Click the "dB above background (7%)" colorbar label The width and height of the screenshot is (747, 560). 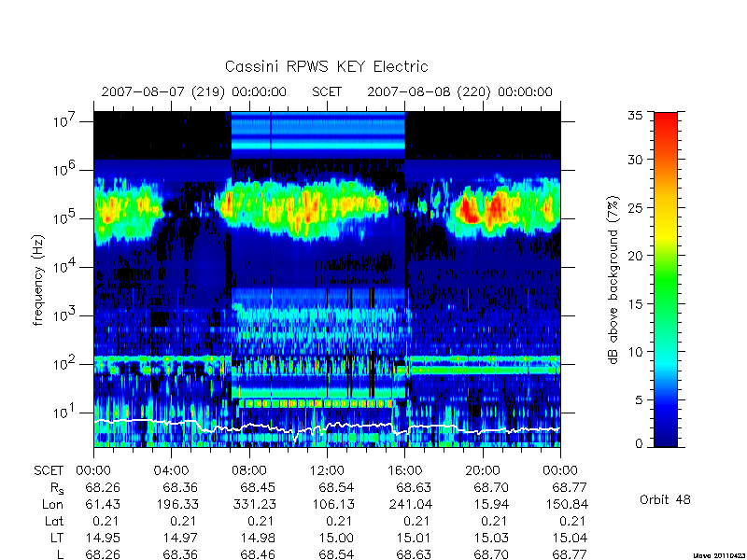[613, 280]
